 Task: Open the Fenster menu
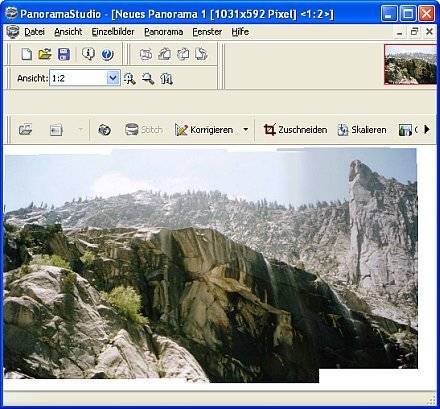tap(207, 32)
